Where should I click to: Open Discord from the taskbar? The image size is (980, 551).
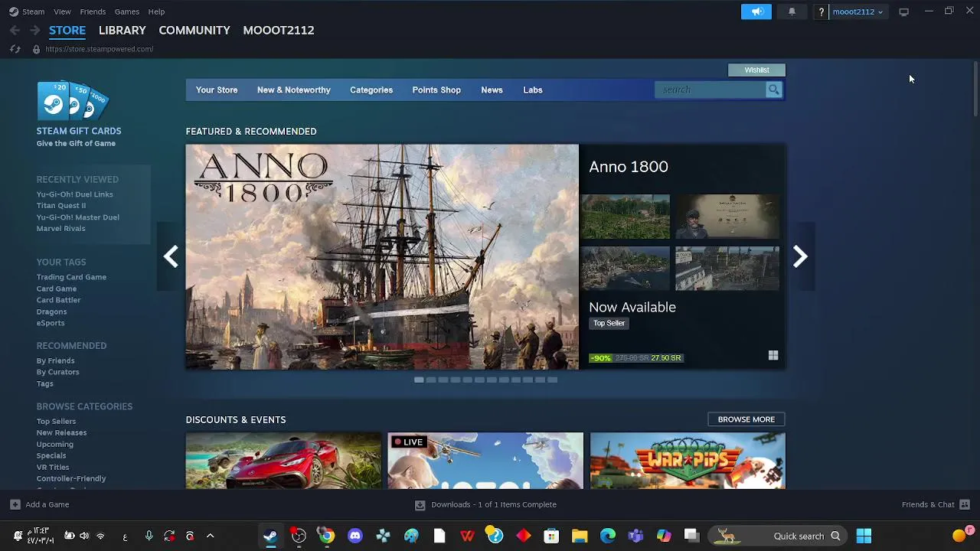pos(355,536)
